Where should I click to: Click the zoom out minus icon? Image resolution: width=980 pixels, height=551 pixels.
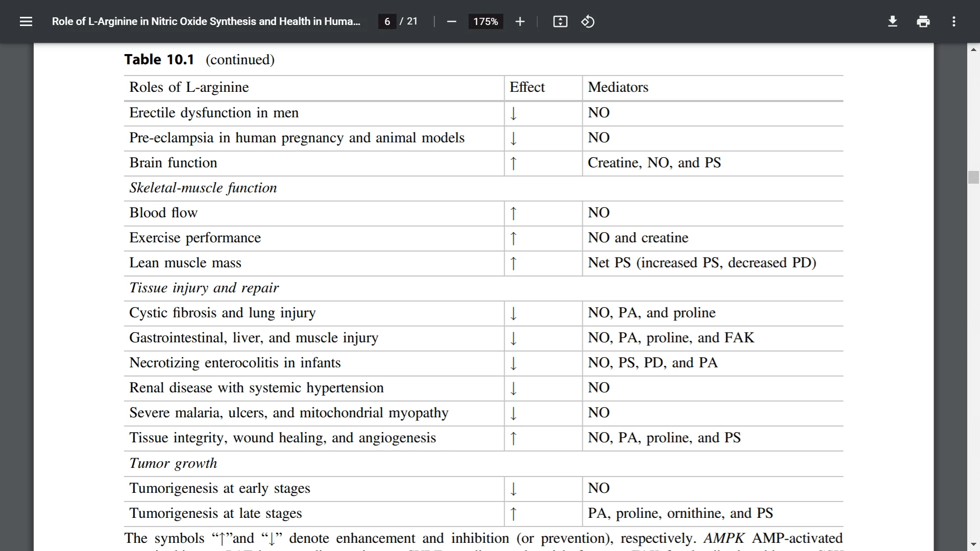[x=451, y=21]
